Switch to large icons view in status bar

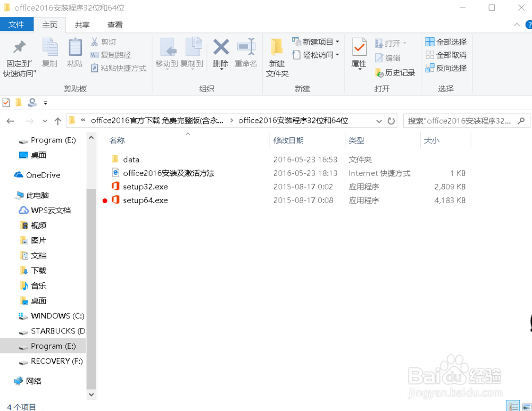[527, 407]
